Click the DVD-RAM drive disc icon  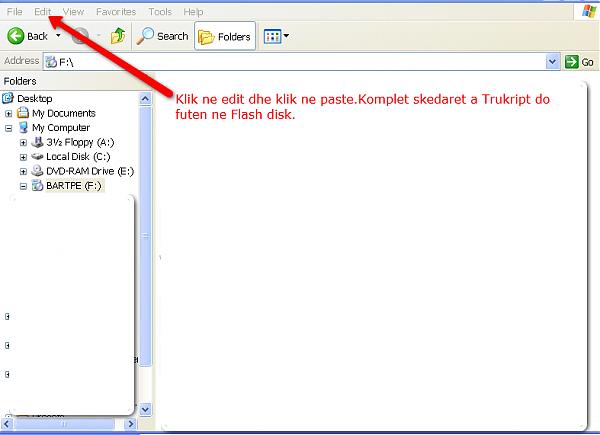pyautogui.click(x=37, y=171)
